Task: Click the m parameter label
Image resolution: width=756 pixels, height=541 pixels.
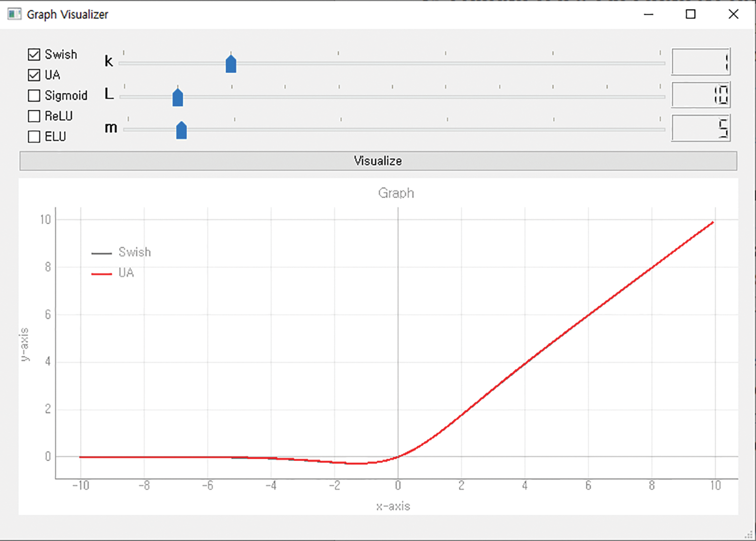Action: (x=110, y=128)
